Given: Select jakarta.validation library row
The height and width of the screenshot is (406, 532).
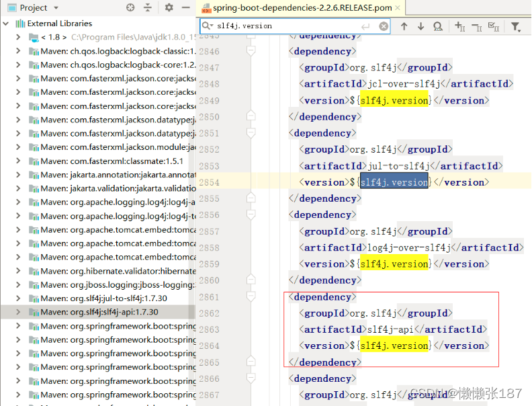Looking at the screenshot, I should click(98, 188).
